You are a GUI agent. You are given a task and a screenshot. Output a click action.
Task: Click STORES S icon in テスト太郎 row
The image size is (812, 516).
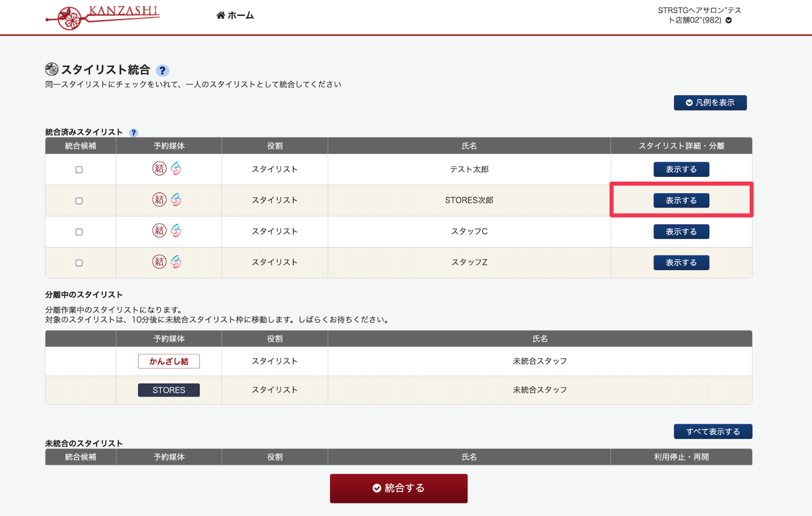(x=176, y=169)
